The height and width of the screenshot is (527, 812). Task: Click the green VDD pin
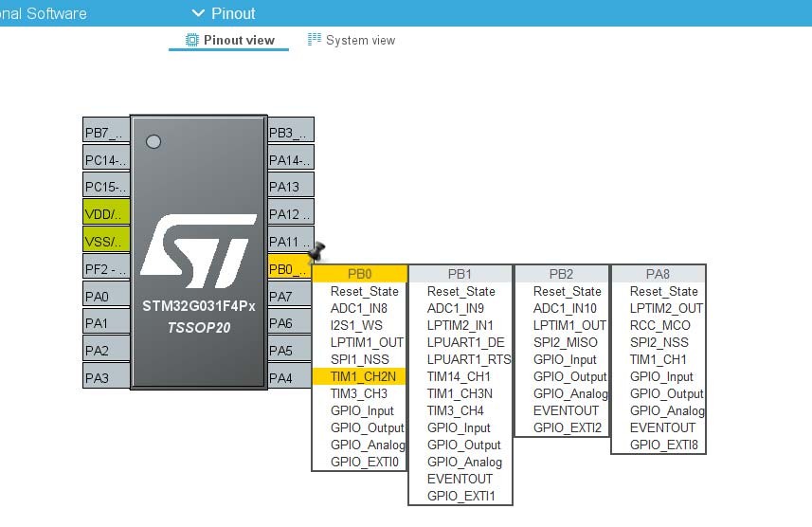[x=106, y=213]
